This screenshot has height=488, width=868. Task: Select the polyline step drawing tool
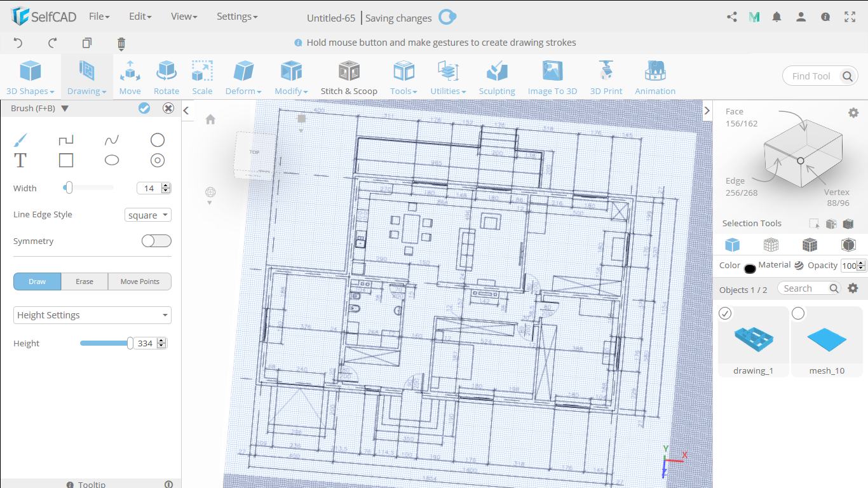point(66,140)
